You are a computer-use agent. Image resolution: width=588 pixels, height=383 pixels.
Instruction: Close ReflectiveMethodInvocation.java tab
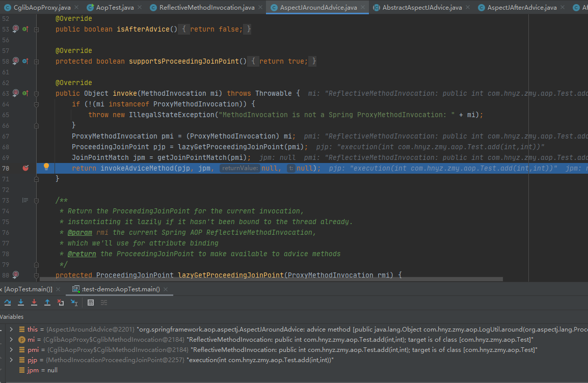(260, 7)
